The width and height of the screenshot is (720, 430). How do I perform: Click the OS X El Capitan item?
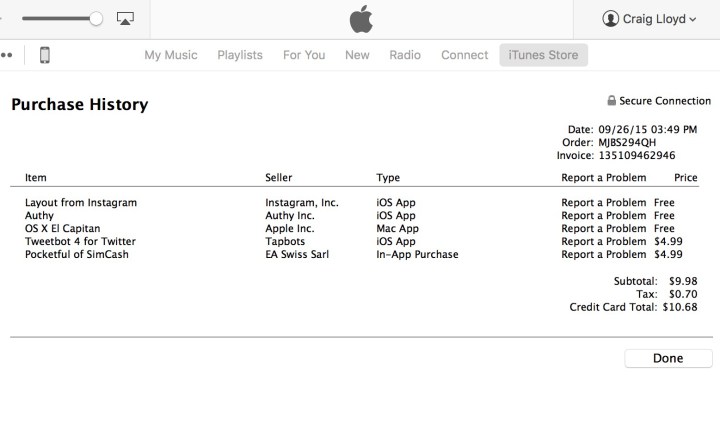pyautogui.click(x=62, y=228)
